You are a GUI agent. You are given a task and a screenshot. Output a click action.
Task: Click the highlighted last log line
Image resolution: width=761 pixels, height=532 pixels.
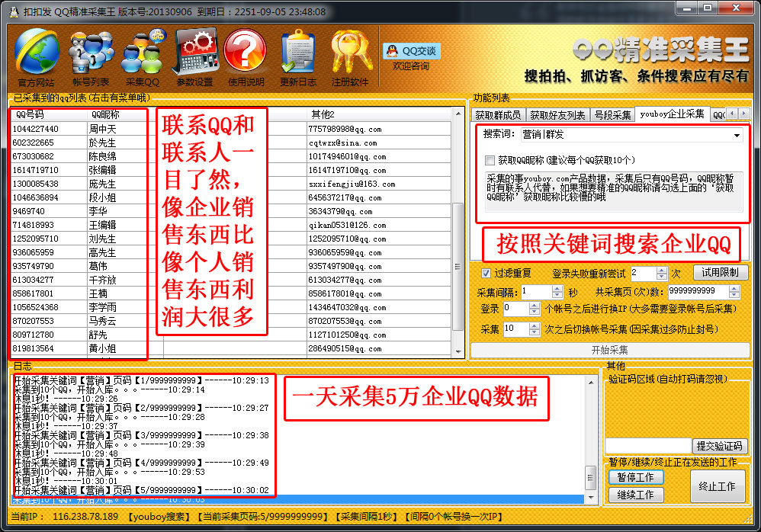297,499
